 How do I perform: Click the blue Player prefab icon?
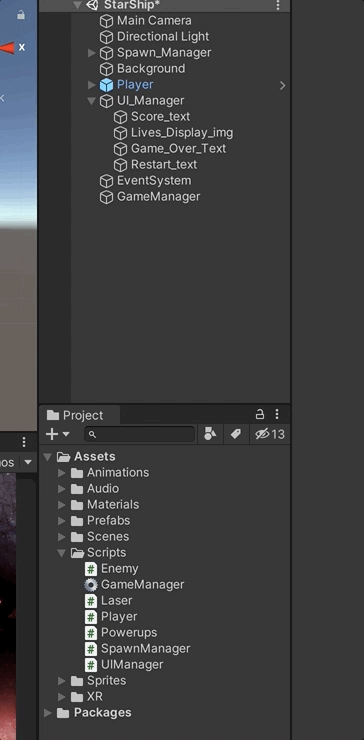click(x=106, y=85)
